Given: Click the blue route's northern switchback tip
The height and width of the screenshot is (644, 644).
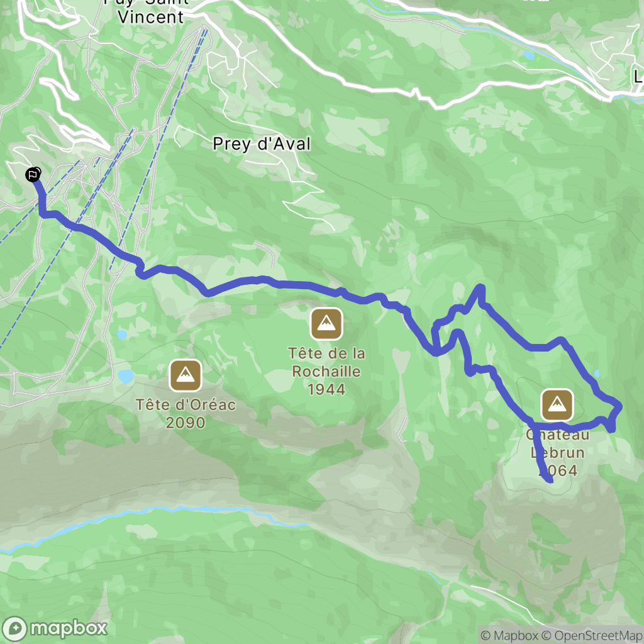Looking at the screenshot, I should coord(480,288).
